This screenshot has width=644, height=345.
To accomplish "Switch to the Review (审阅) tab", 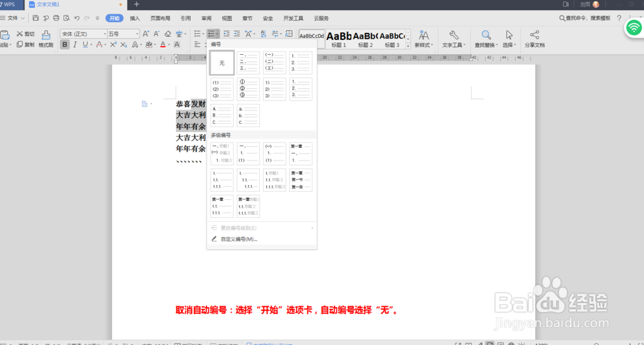I will click(206, 18).
